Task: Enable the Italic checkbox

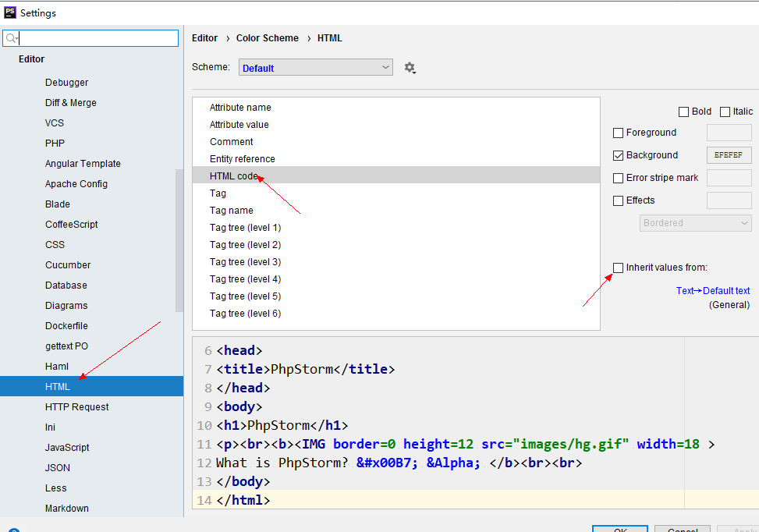Action: tap(725, 112)
